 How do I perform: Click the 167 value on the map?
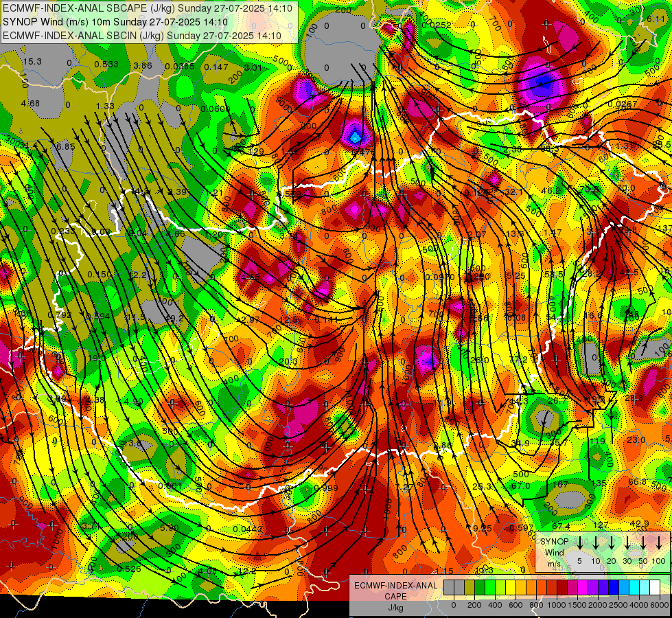click(x=561, y=485)
